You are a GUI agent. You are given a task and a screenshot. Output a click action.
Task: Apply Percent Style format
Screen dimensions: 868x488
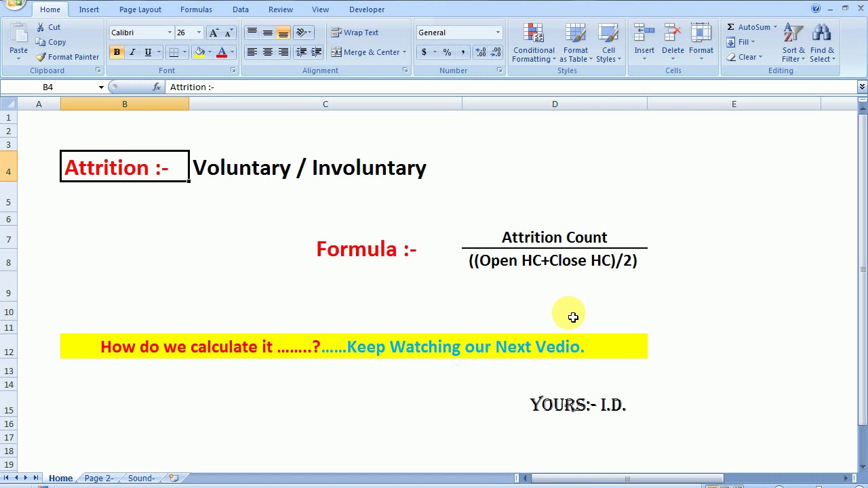pos(447,52)
